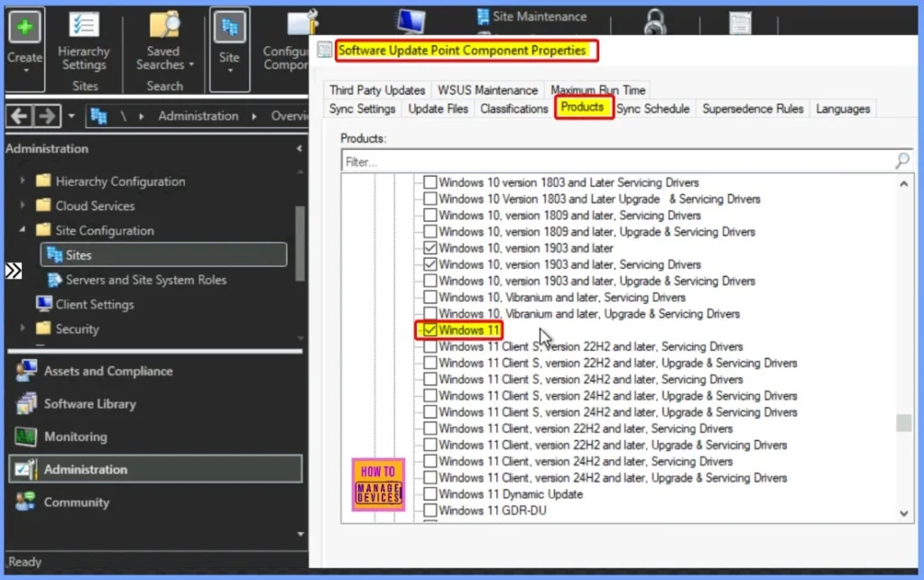Expand the Hierarchy Configuration tree node
The height and width of the screenshot is (580, 924).
pyautogui.click(x=23, y=180)
